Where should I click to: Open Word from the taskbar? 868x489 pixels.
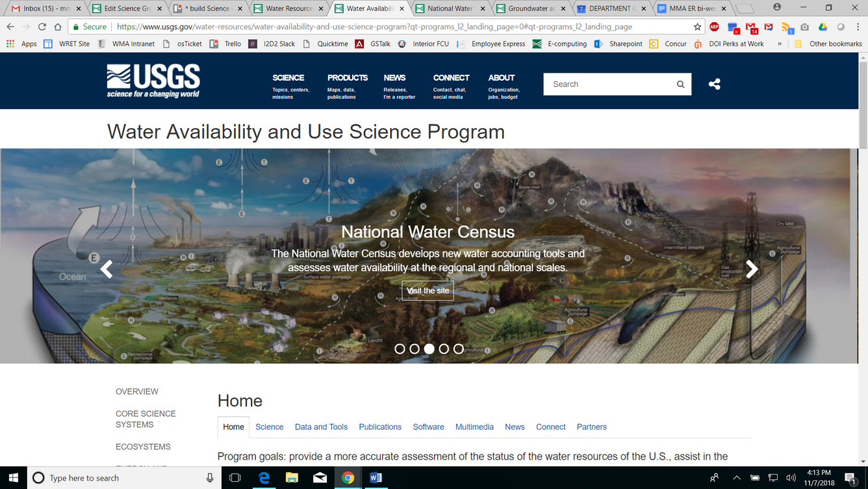click(376, 477)
